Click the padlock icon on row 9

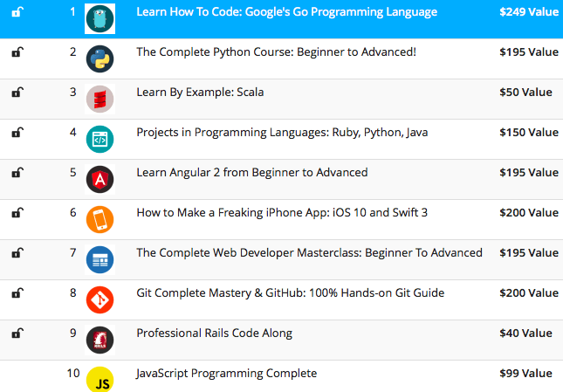(x=17, y=334)
